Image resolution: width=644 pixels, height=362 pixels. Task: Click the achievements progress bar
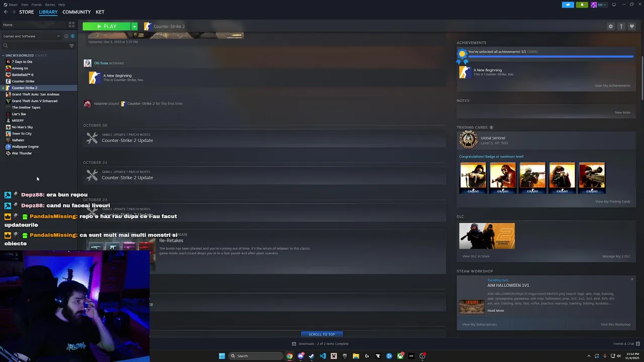click(x=550, y=57)
